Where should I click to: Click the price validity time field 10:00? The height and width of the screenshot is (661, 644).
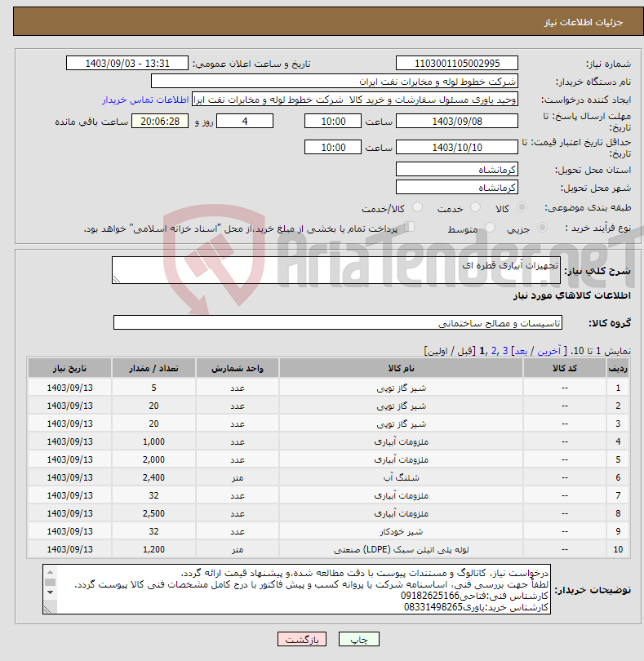pyautogui.click(x=333, y=148)
